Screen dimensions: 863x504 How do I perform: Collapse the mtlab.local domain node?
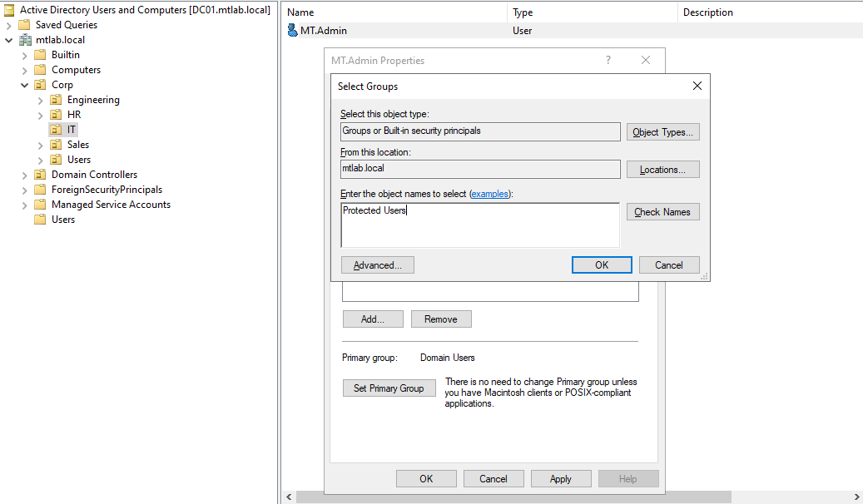9,40
